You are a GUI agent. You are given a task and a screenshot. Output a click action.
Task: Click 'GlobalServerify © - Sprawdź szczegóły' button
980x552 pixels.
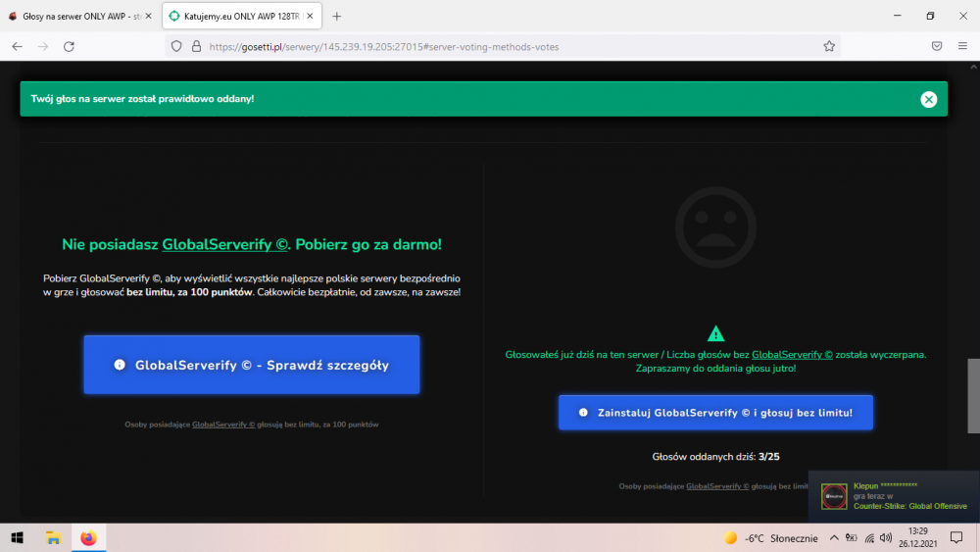(252, 365)
